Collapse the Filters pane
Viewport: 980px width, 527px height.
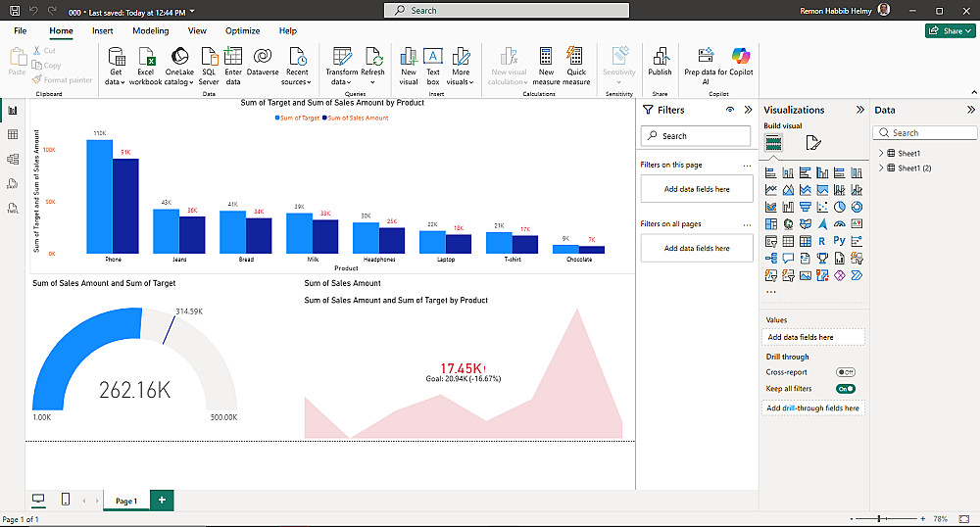click(x=748, y=110)
